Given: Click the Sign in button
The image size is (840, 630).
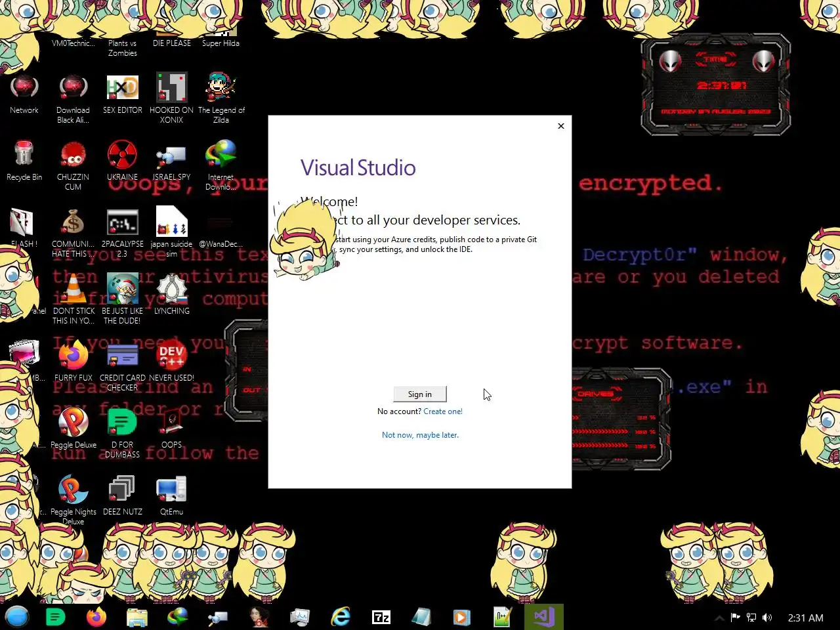Looking at the screenshot, I should click(x=420, y=394).
